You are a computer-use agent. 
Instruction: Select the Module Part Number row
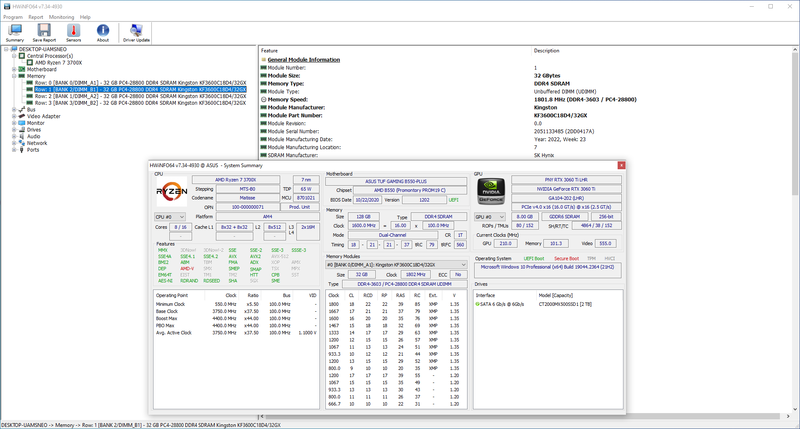[x=526, y=115]
